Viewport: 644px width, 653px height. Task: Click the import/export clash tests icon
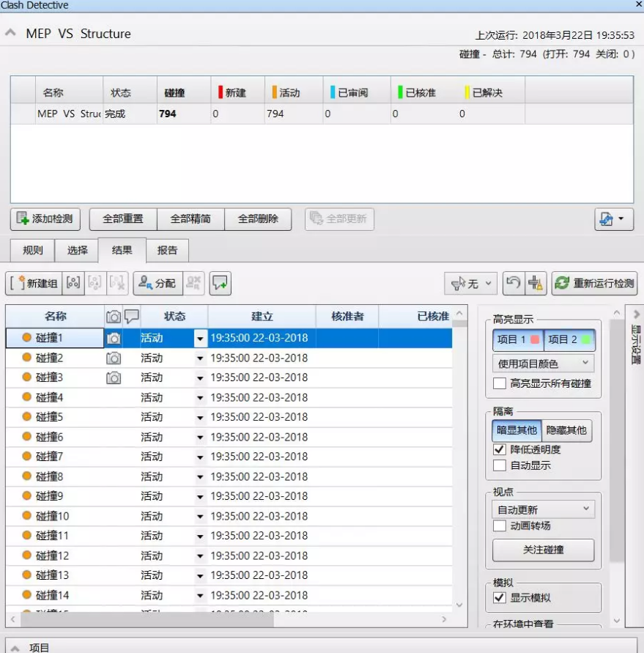tap(614, 219)
